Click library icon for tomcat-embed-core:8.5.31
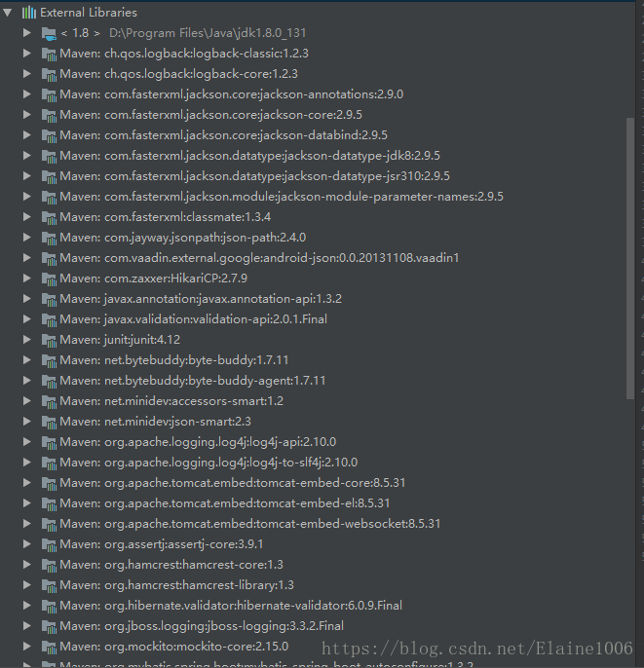This screenshot has height=668, width=644. pos(49,483)
